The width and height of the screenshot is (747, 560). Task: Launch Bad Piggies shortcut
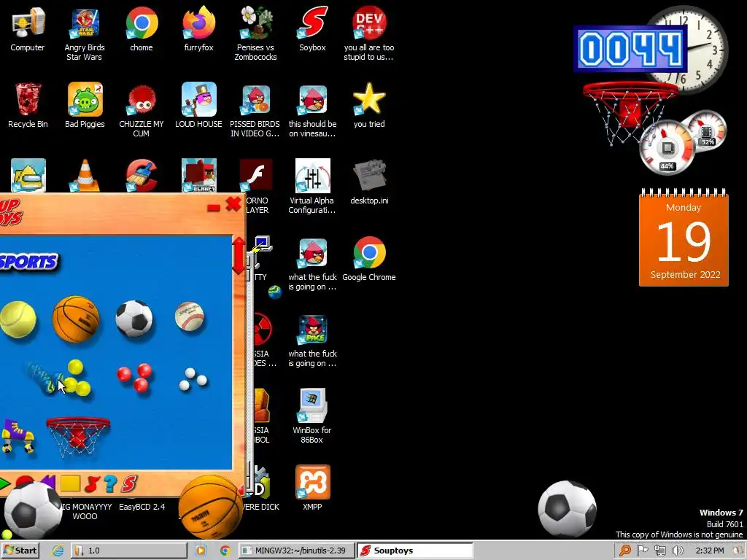[x=85, y=106]
